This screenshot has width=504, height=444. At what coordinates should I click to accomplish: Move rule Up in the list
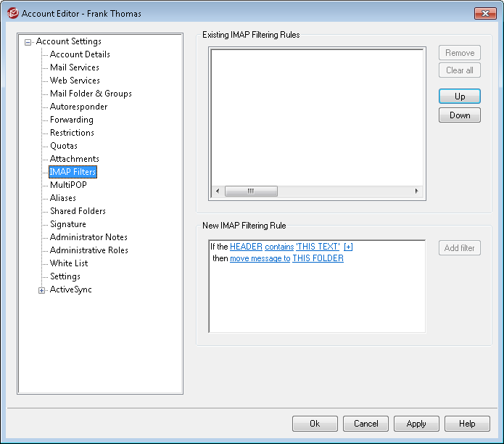point(460,96)
